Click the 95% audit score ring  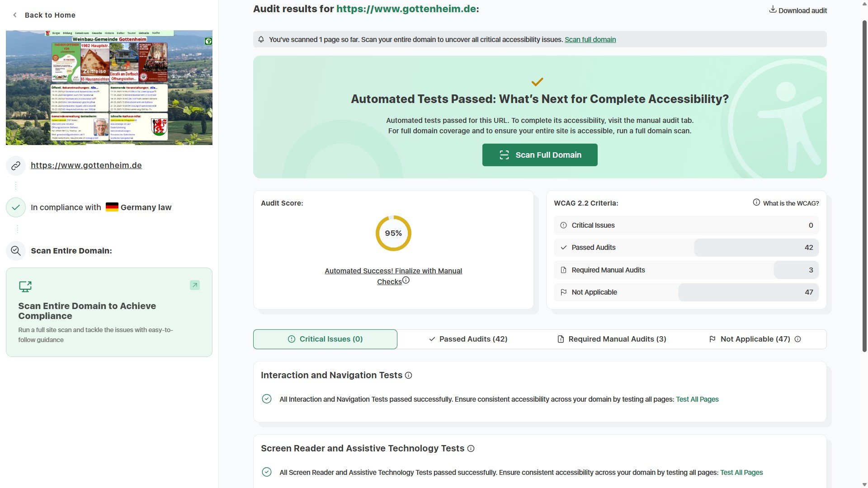point(393,233)
